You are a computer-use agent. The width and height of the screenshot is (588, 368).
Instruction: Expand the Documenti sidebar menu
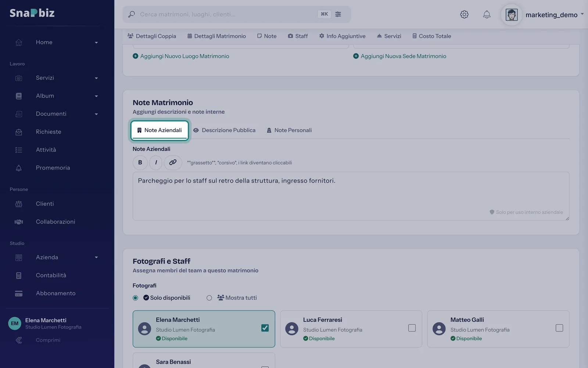coord(96,114)
